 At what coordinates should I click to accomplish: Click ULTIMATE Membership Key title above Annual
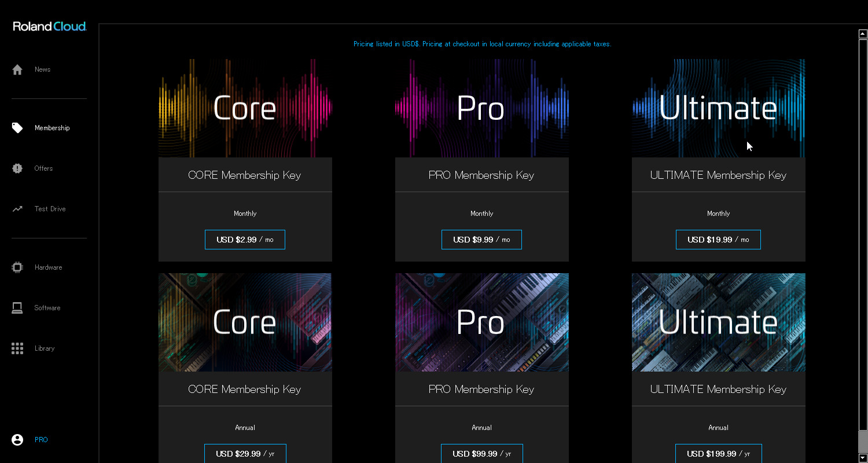click(x=718, y=389)
